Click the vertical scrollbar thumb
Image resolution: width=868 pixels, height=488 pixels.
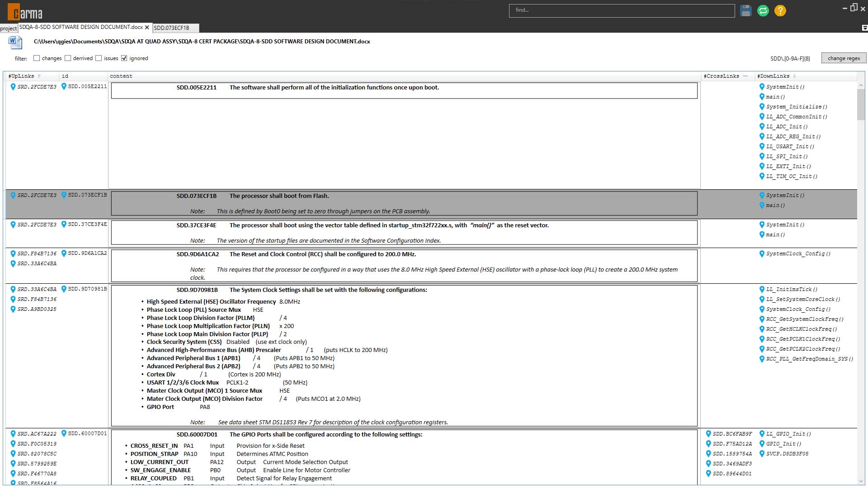coord(861,104)
